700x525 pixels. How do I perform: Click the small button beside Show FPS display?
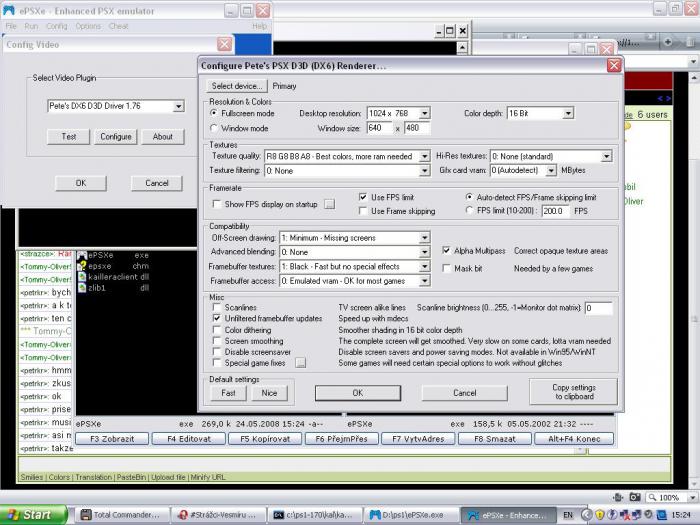329,204
